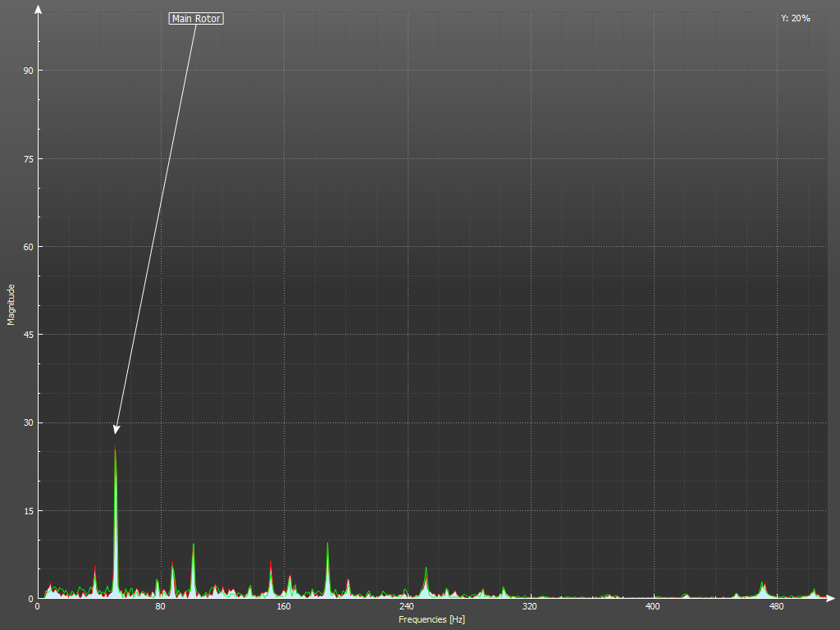Click the 90 tick label on magnitude axis
The image size is (840, 630).
click(x=28, y=71)
